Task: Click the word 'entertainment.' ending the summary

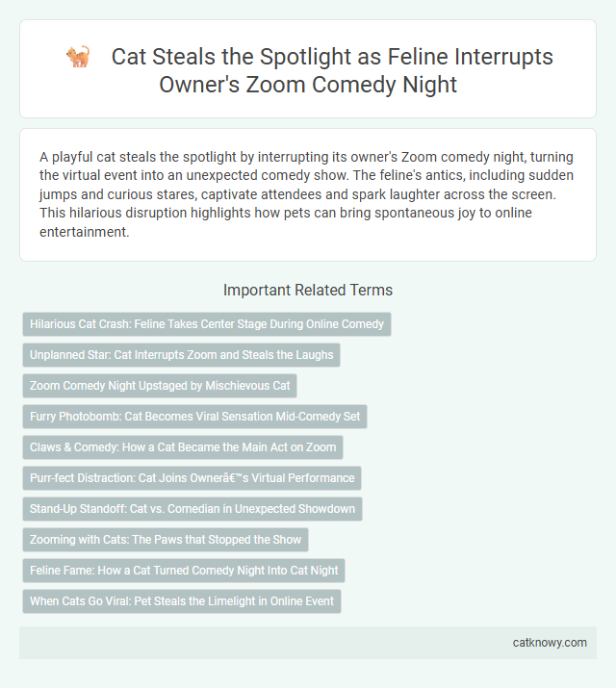Action: click(x=85, y=232)
